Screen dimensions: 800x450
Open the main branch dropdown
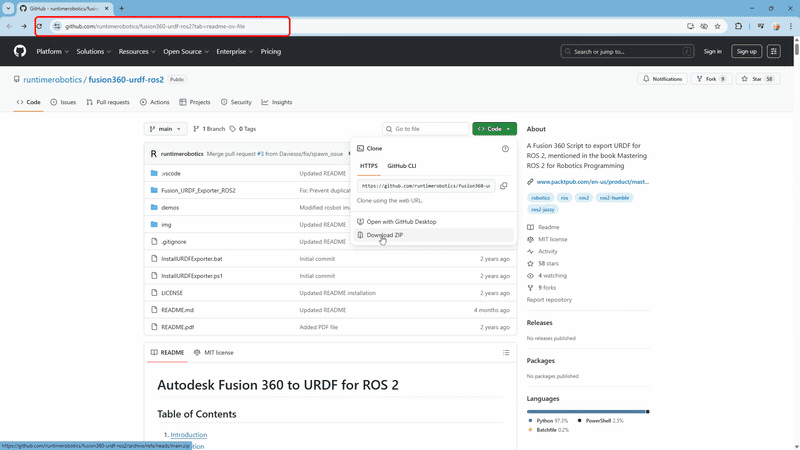(x=165, y=129)
